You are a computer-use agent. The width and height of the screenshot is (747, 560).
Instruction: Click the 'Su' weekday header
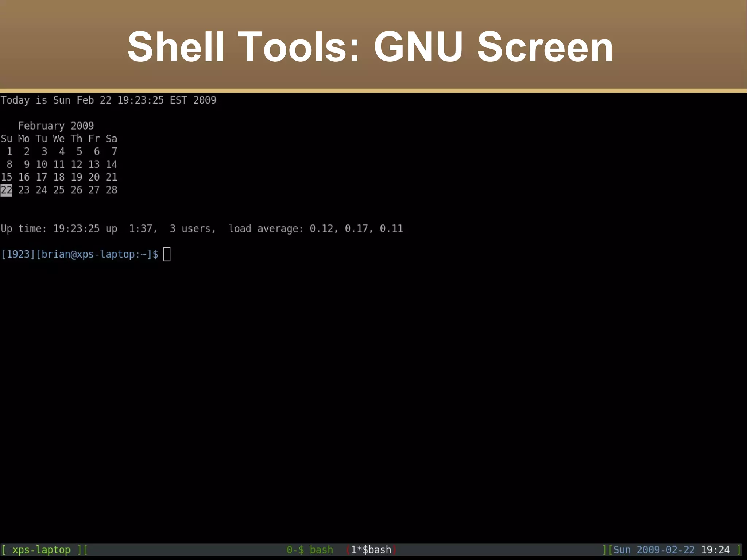coord(6,139)
